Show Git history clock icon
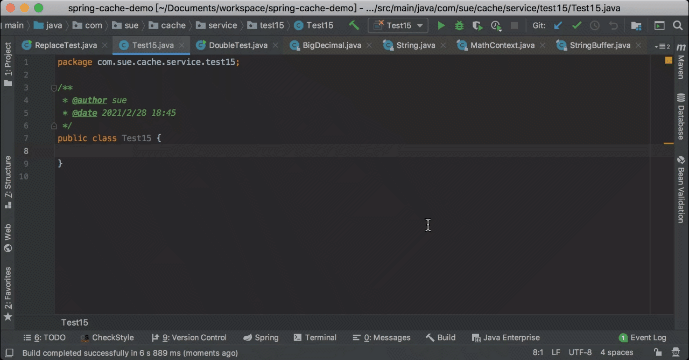 [595, 26]
